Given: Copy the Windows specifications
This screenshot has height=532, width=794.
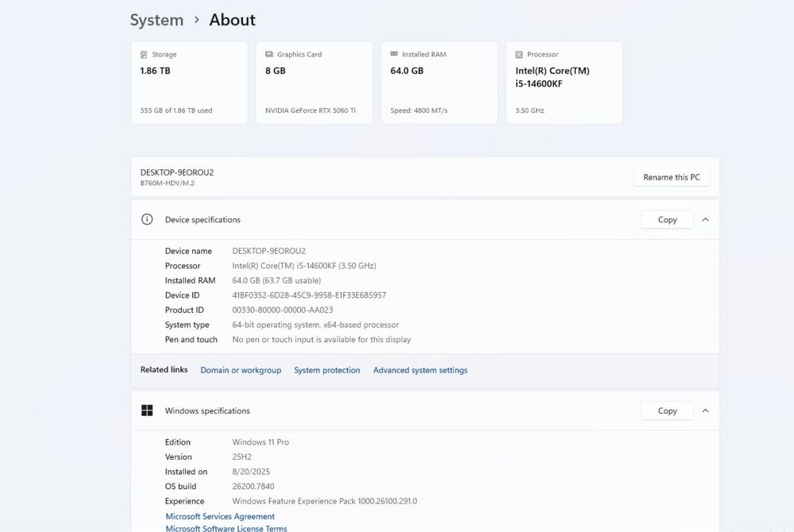Looking at the screenshot, I should click(x=667, y=411).
